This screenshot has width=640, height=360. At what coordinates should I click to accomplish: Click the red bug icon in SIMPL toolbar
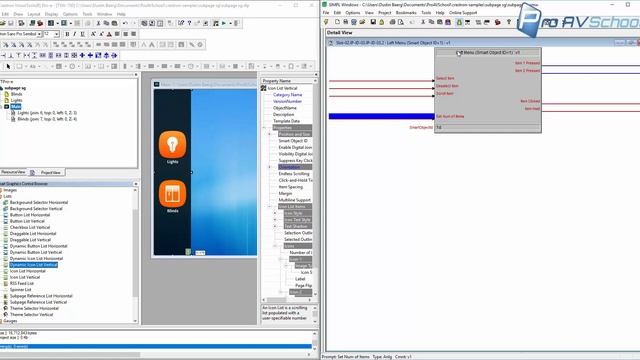click(498, 22)
